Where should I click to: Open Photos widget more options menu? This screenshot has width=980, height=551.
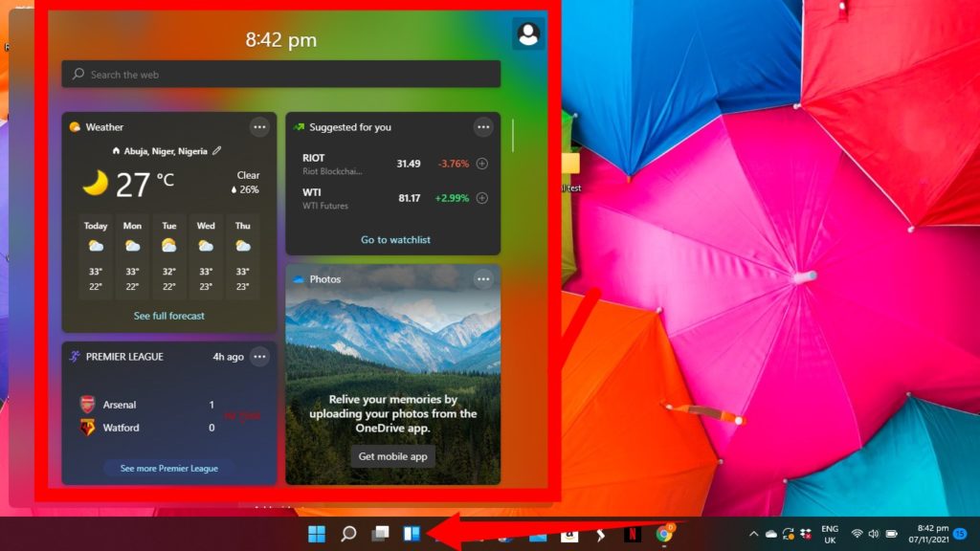pyautogui.click(x=483, y=279)
